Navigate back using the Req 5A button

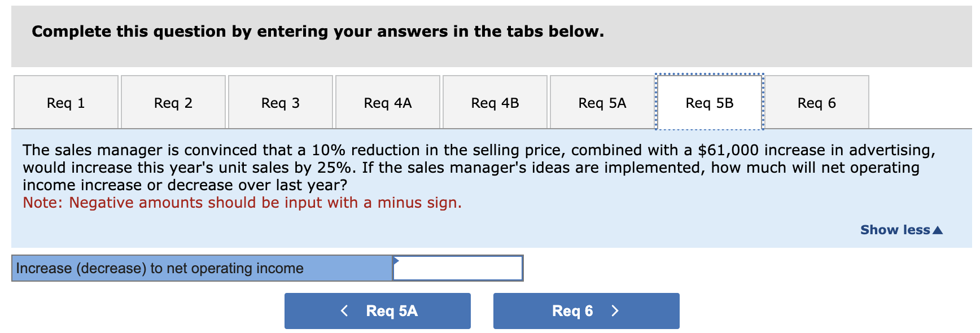pyautogui.click(x=377, y=310)
